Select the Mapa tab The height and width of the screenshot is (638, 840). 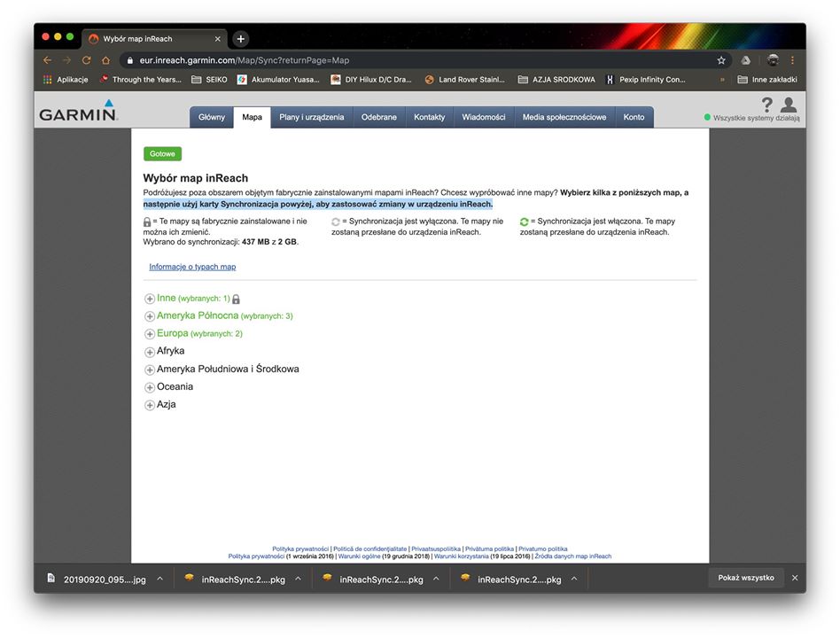(252, 117)
